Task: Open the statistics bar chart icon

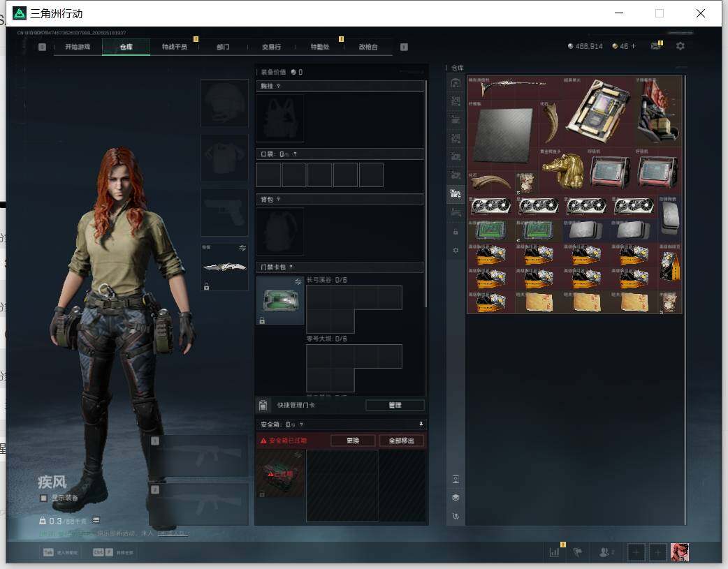Action: pyautogui.click(x=554, y=552)
